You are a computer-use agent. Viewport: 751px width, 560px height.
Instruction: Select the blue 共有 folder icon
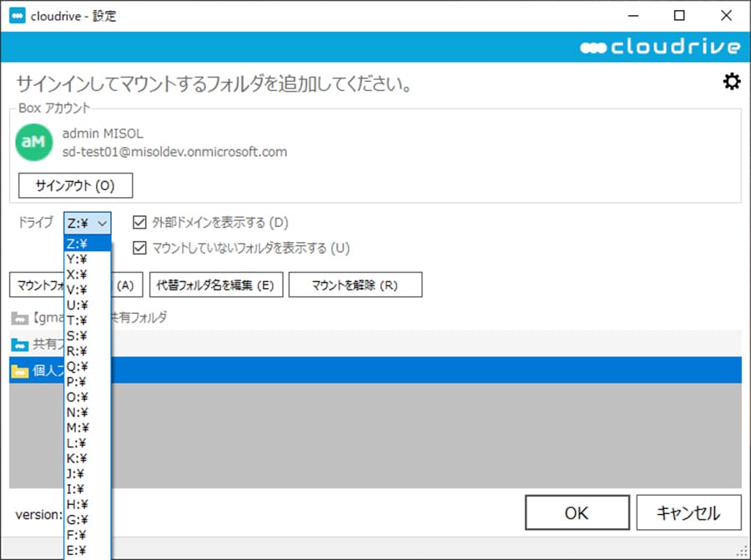click(x=20, y=344)
